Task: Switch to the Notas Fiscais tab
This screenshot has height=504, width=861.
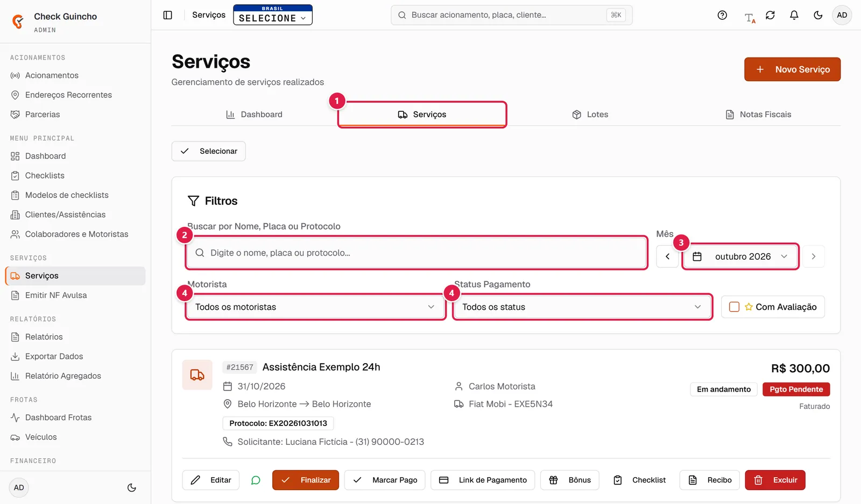Action: (x=758, y=115)
